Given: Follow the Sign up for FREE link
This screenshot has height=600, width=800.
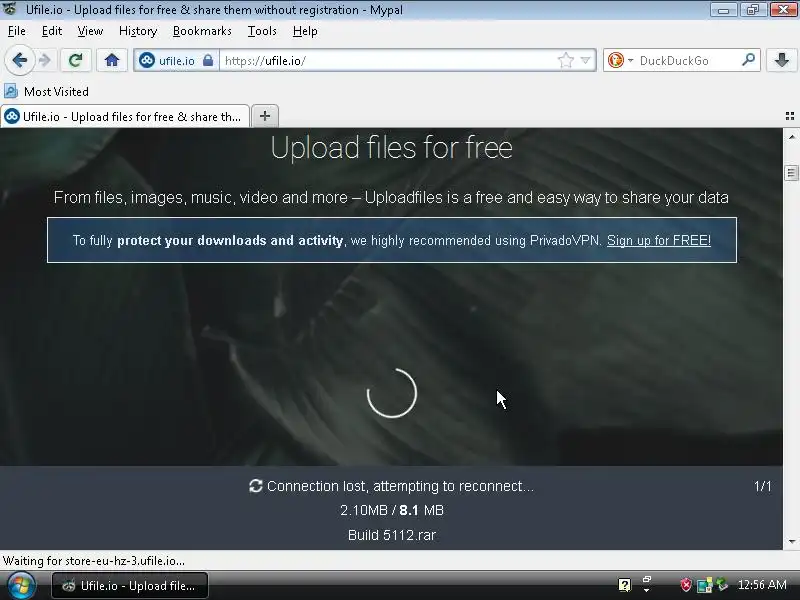Looking at the screenshot, I should coord(659,240).
